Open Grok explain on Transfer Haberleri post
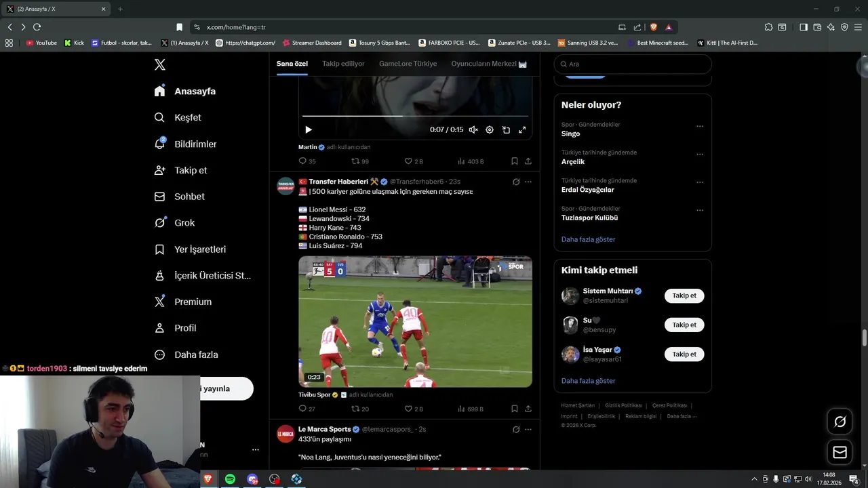The image size is (868, 488). (516, 182)
